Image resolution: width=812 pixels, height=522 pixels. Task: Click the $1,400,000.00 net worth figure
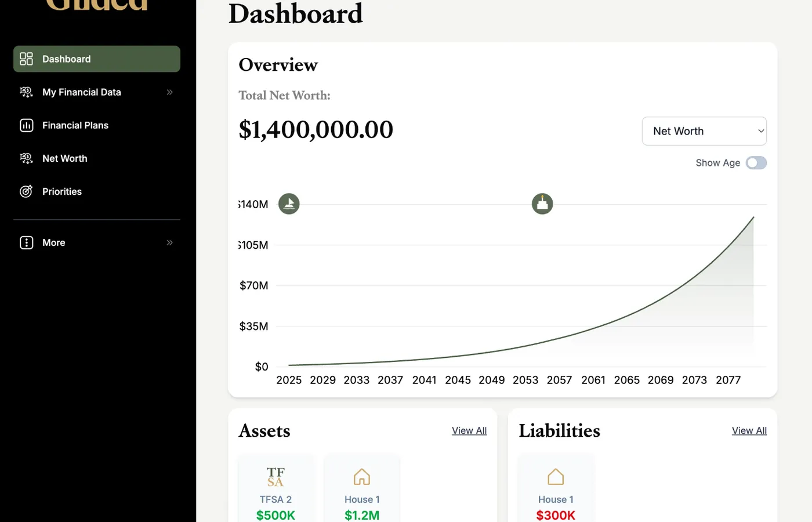(x=316, y=130)
